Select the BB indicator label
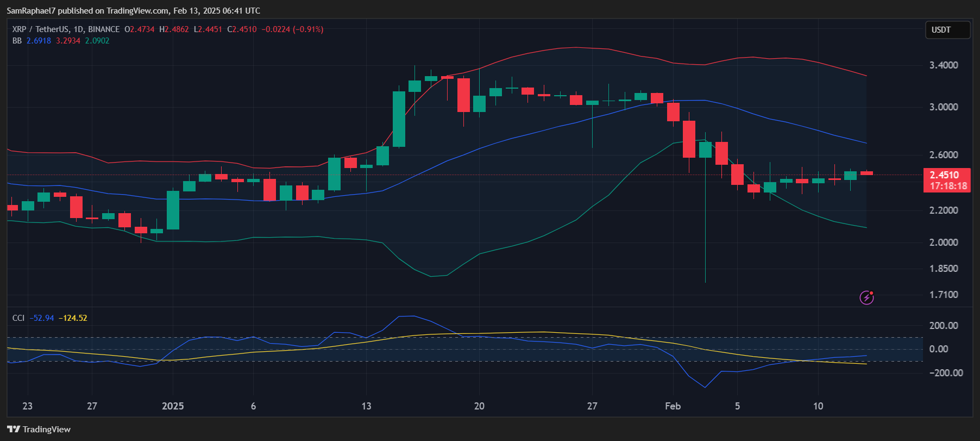 point(17,41)
